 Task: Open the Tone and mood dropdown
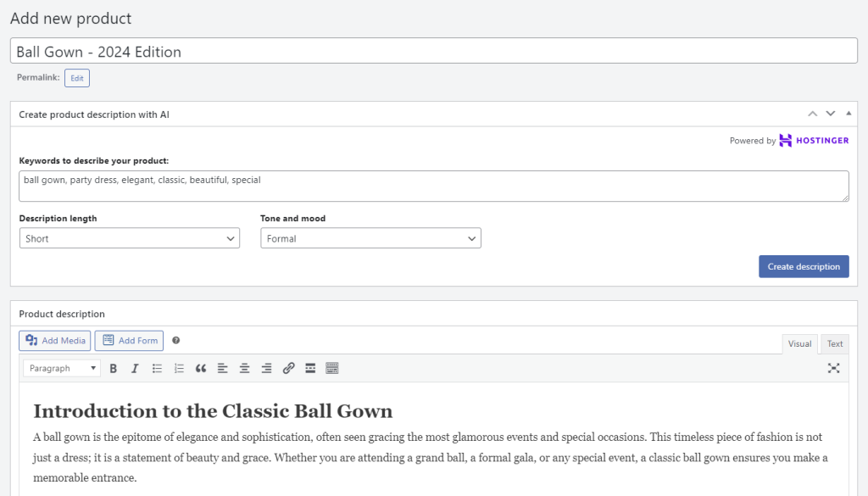click(370, 238)
